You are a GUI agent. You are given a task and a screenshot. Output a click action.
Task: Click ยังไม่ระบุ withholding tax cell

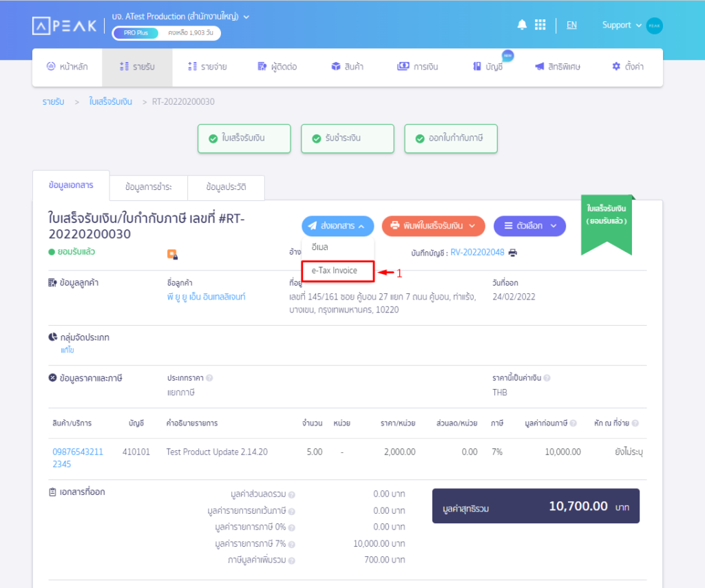(x=629, y=452)
